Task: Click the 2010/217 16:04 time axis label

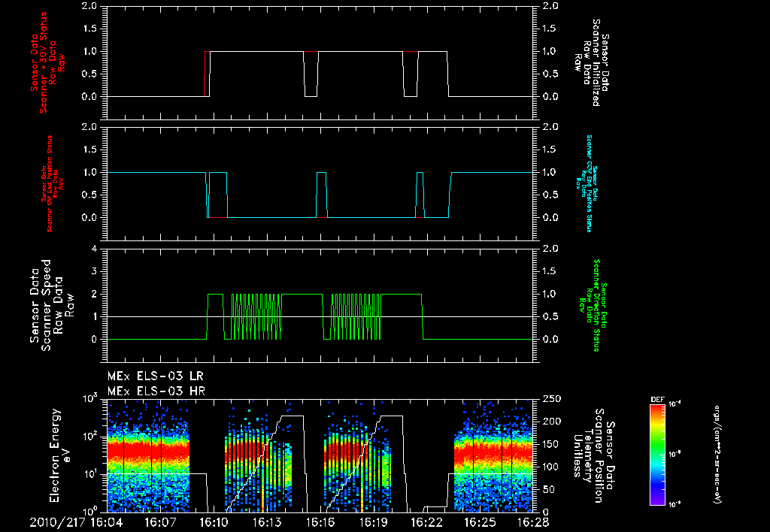Action: point(76,523)
